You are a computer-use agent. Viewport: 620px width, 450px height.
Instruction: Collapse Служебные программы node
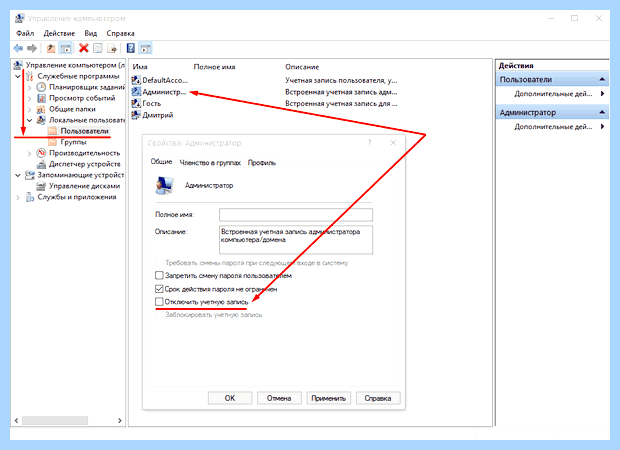pyautogui.click(x=18, y=76)
